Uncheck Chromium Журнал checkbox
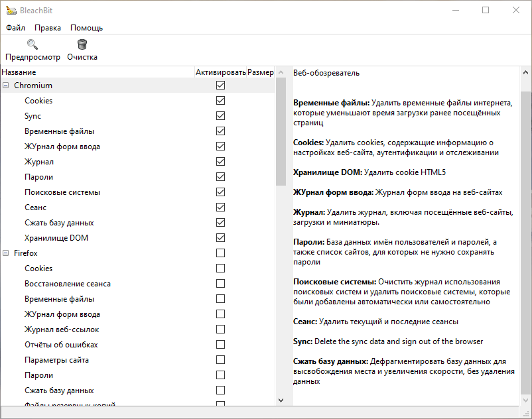Viewport: 532px width, 419px height. click(x=220, y=162)
